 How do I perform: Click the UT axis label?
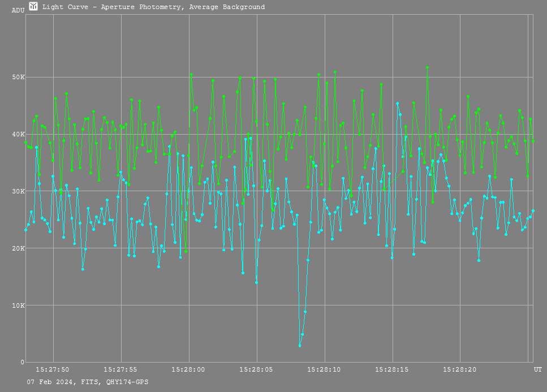(x=538, y=369)
